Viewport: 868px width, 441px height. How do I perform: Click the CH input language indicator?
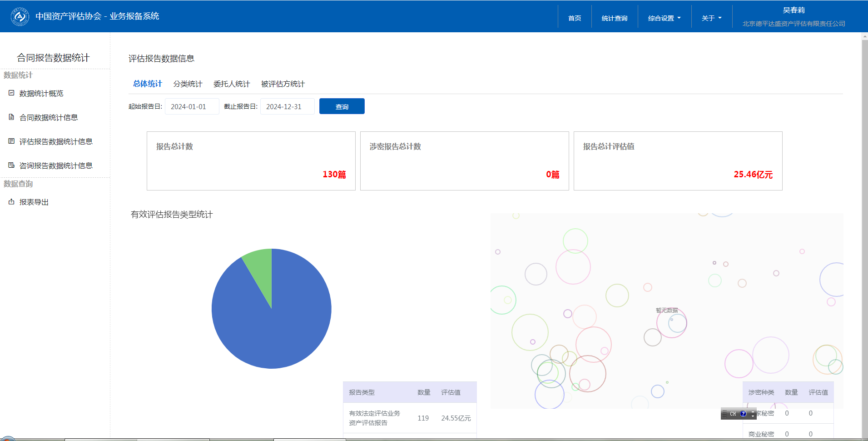click(733, 414)
